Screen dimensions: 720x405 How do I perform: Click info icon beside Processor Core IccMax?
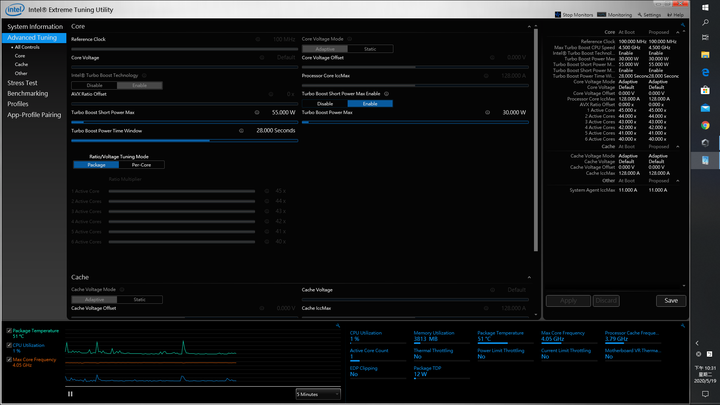[x=486, y=76]
